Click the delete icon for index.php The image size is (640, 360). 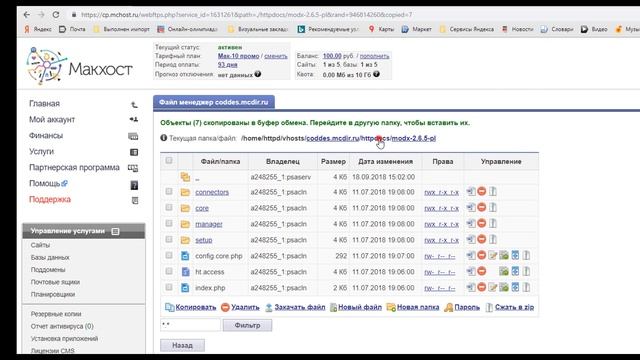(482, 287)
